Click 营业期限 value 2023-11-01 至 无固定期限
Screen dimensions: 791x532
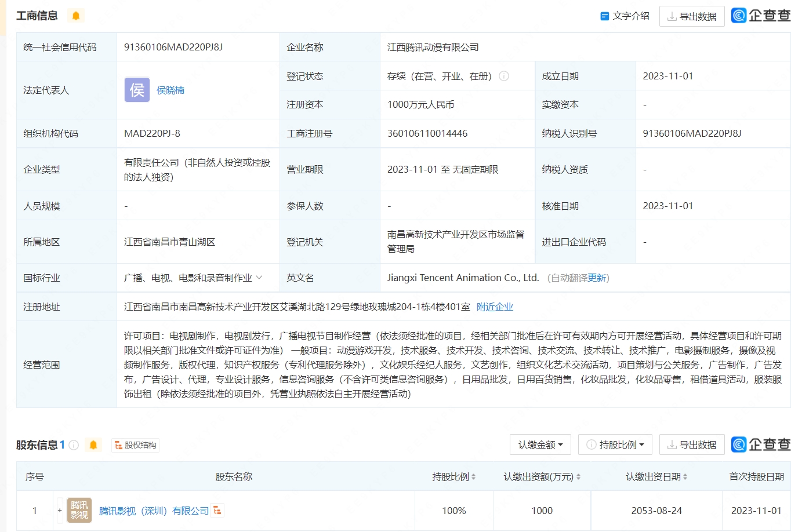(443, 170)
